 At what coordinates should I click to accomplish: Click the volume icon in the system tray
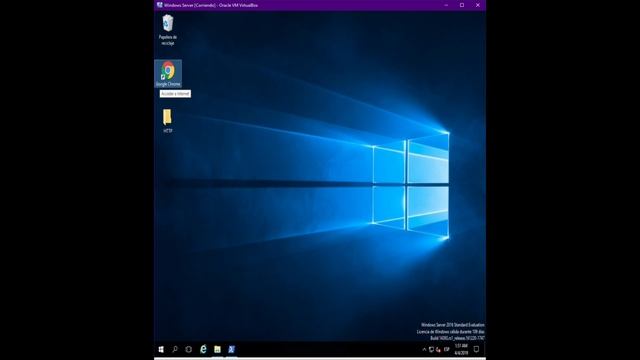438,349
